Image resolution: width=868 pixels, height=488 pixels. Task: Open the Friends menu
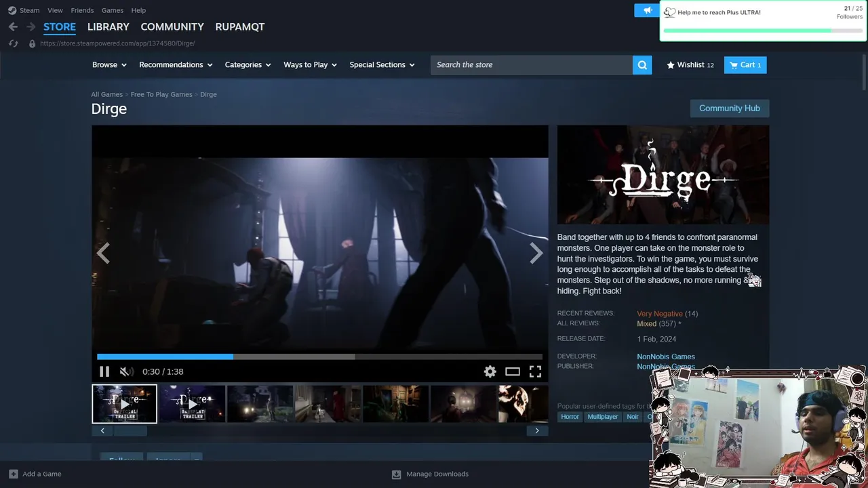pyautogui.click(x=82, y=10)
